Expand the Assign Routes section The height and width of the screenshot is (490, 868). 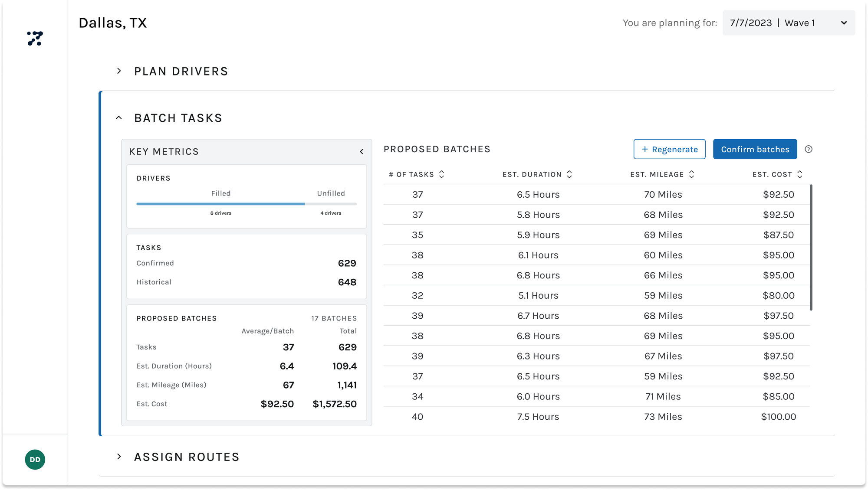click(x=119, y=457)
